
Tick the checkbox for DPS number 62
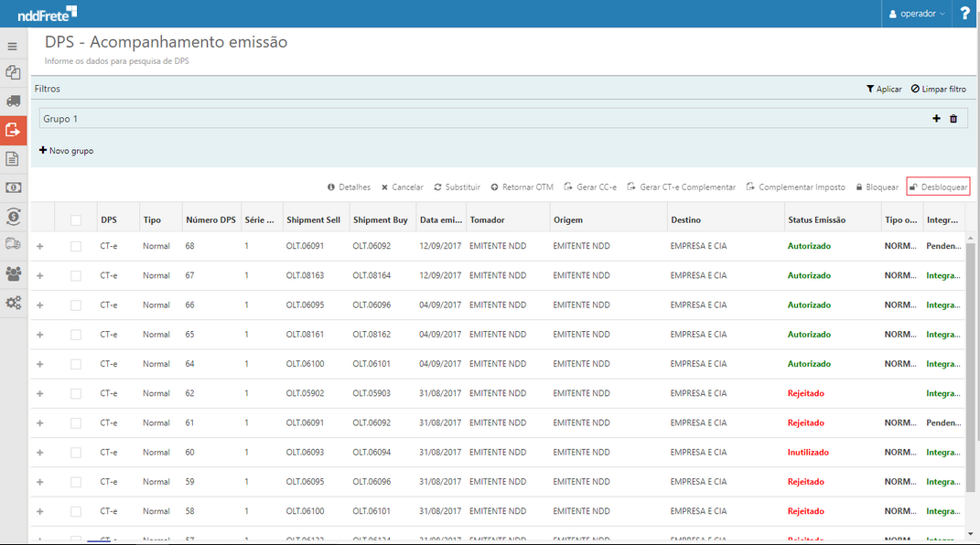(x=76, y=393)
